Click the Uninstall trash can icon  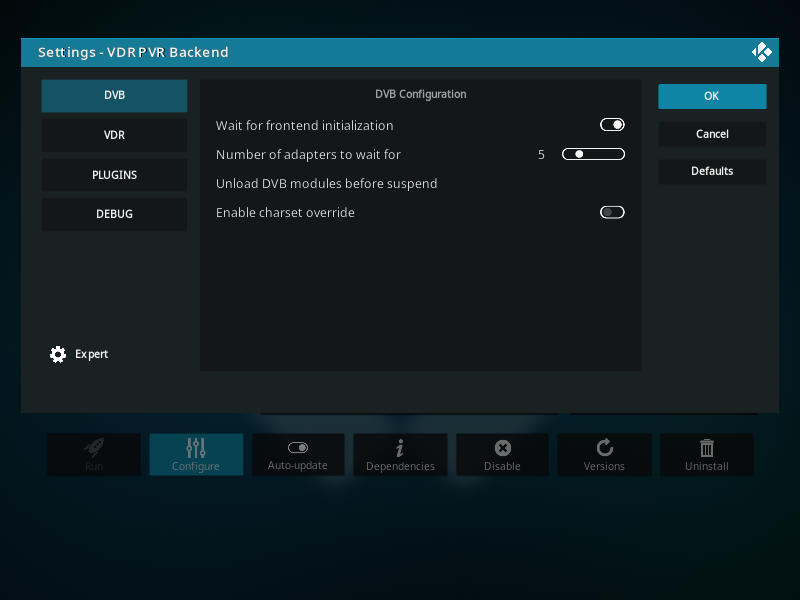[x=707, y=447]
